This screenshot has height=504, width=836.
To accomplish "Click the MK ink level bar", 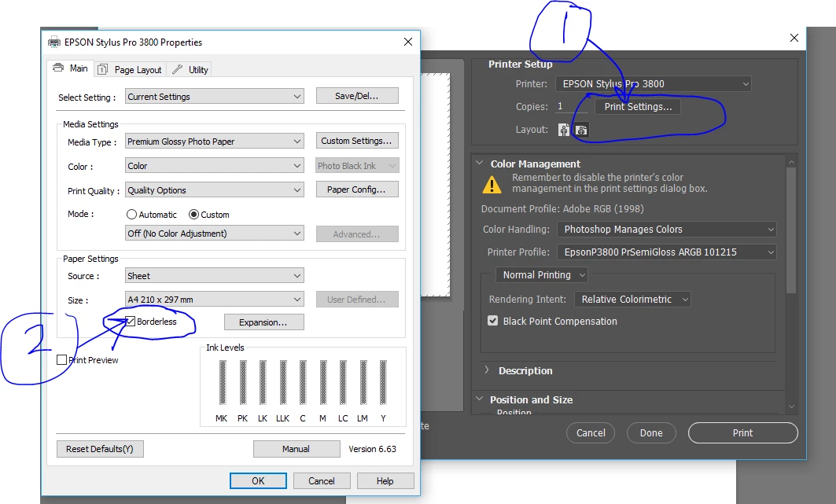I will click(x=223, y=383).
